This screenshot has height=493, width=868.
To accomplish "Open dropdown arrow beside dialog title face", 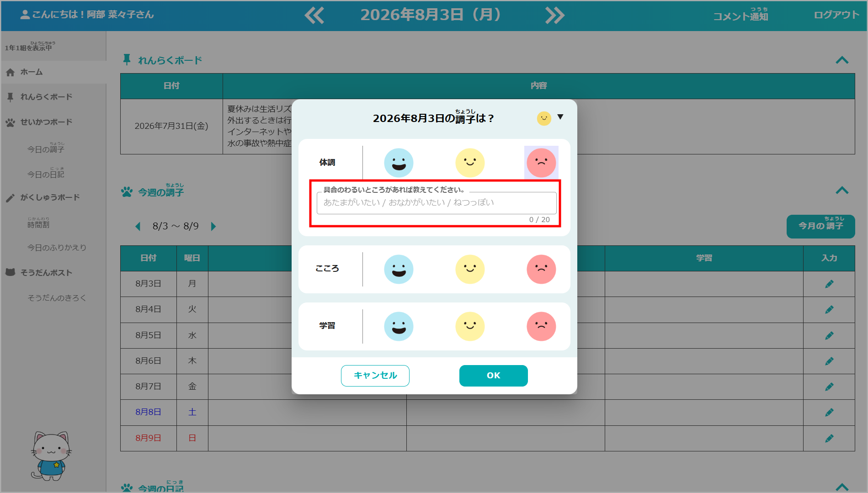I will (560, 117).
